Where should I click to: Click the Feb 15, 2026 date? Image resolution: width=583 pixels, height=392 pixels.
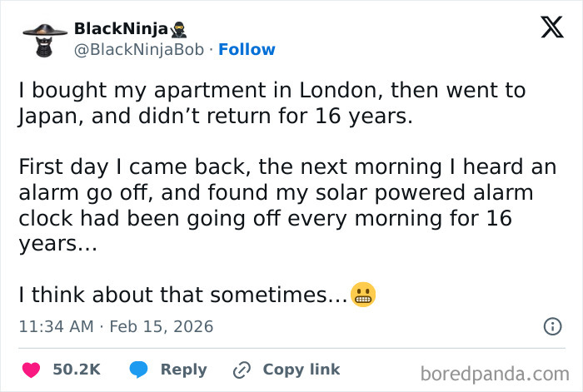[x=162, y=326]
